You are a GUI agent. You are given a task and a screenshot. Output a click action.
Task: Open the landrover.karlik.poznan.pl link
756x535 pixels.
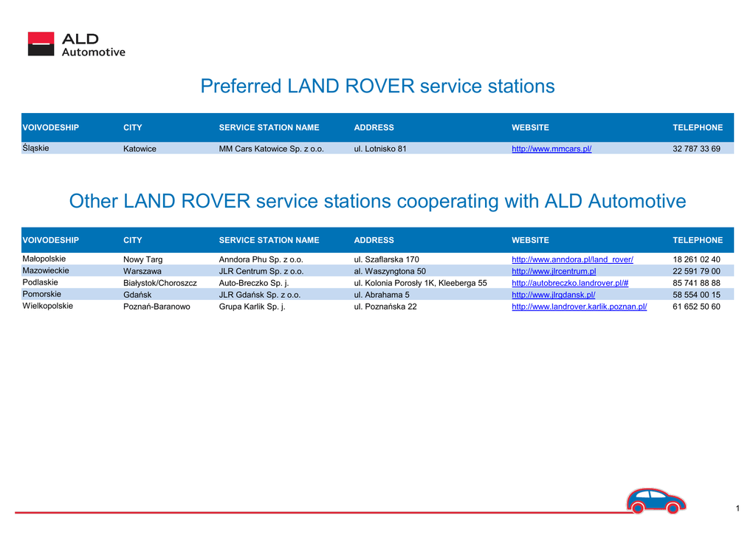click(x=579, y=307)
